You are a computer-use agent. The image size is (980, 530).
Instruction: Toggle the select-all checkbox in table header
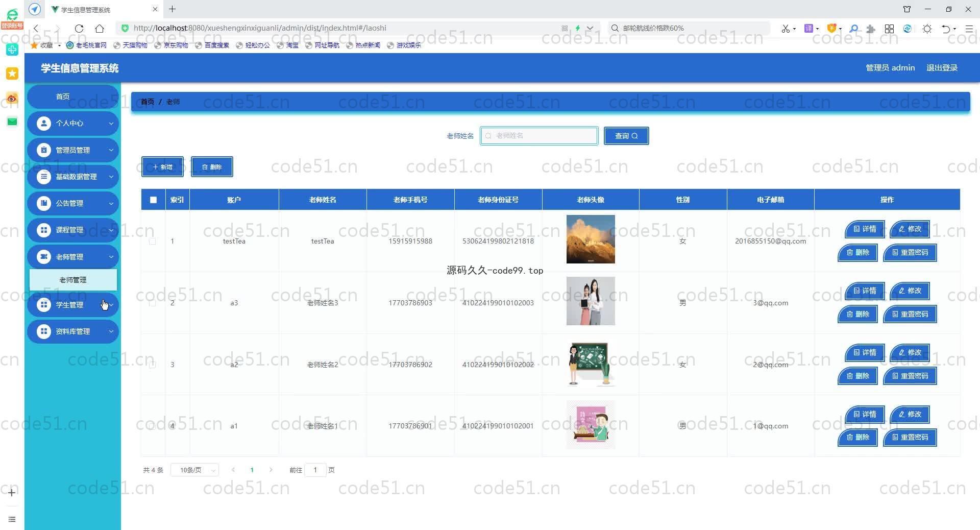click(x=153, y=200)
